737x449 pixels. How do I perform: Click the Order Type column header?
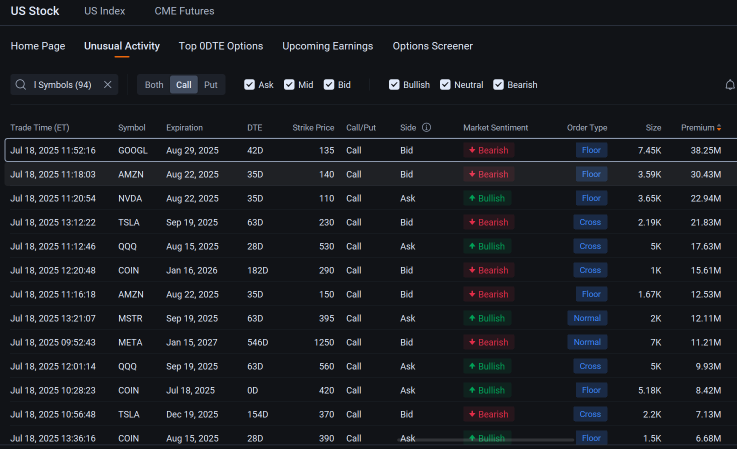[x=587, y=127]
